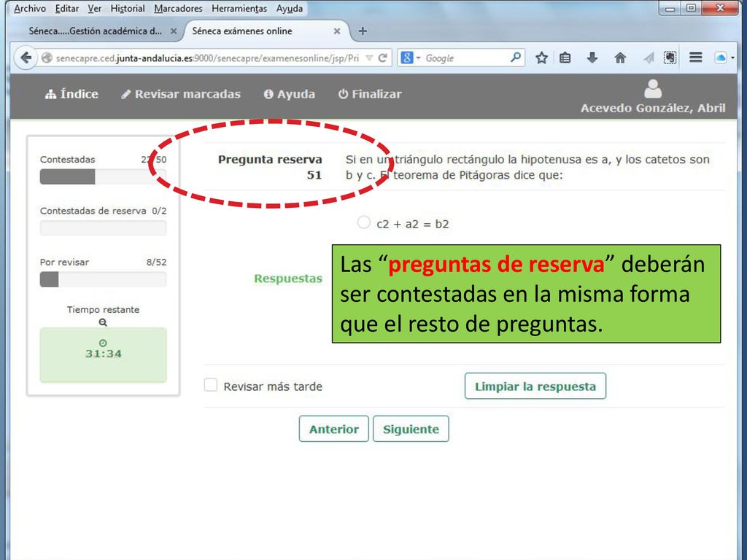This screenshot has width=747, height=560.
Task: Click the Contestadas de reserva 0/2 text
Action: [104, 211]
